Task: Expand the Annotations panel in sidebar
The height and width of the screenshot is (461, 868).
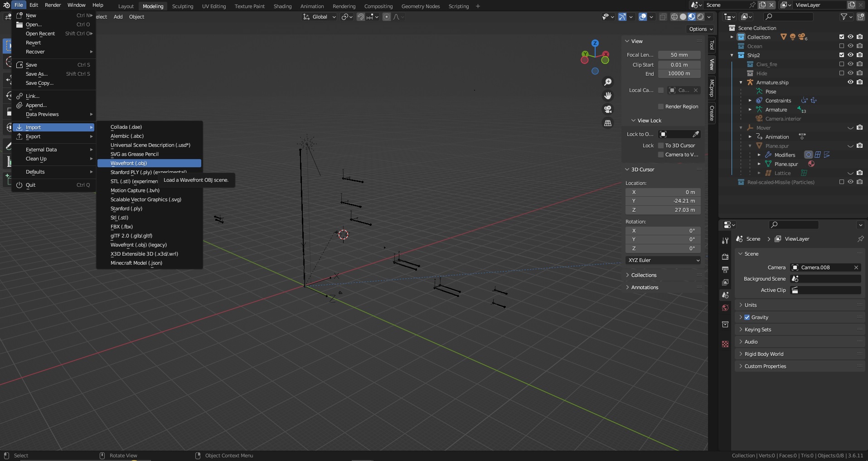Action: (x=663, y=287)
